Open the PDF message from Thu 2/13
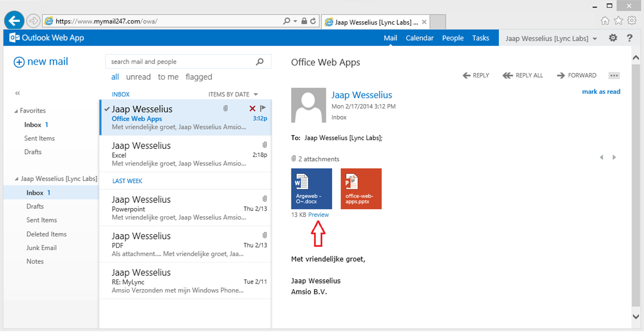This screenshot has height=336, width=644. coord(186,244)
